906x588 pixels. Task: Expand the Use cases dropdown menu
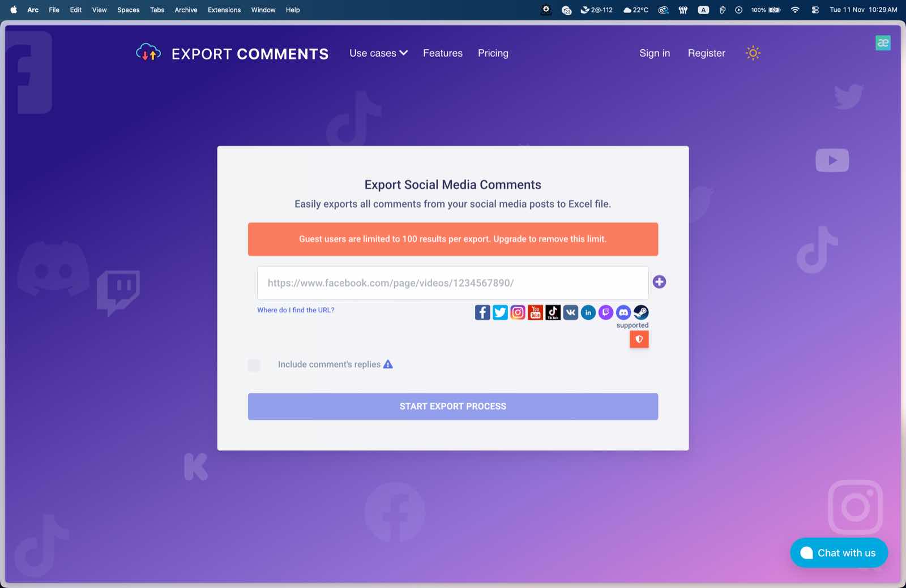pyautogui.click(x=378, y=53)
